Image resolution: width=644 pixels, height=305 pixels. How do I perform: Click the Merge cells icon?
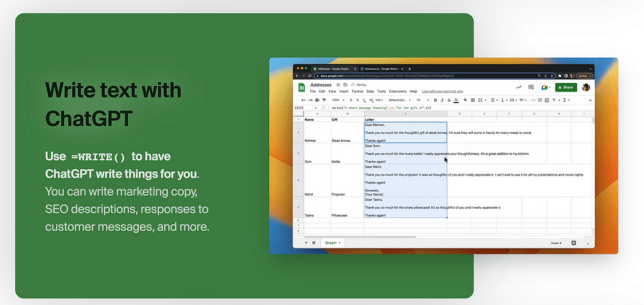[480, 100]
